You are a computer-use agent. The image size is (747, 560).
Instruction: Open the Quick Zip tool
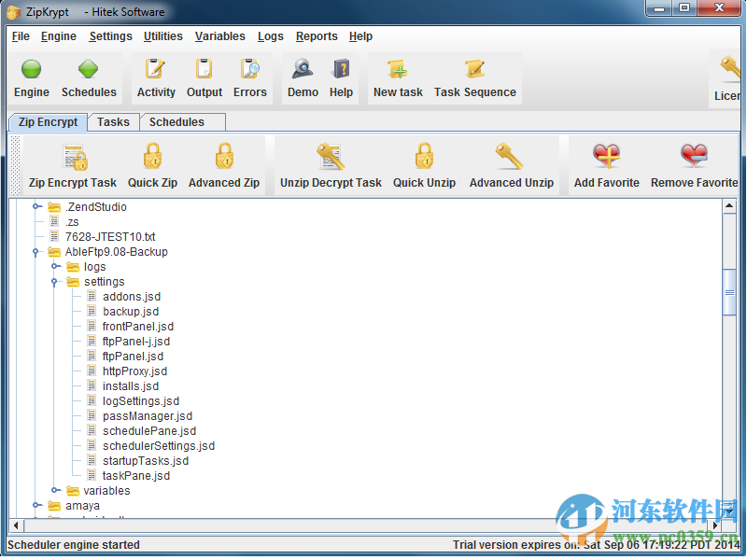152,164
